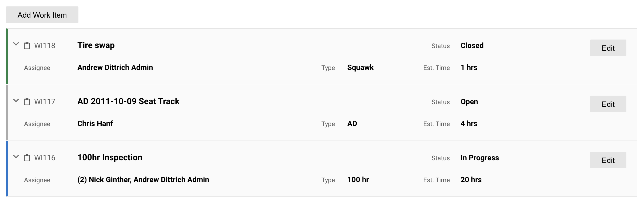Screen dimensions: 644x203
Task: Click the clipboard icon beside WI117
Action: (27, 102)
